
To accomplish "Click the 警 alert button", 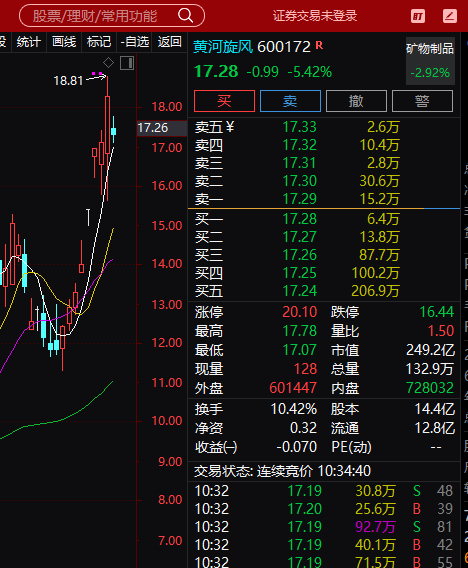I will pyautogui.click(x=422, y=101).
